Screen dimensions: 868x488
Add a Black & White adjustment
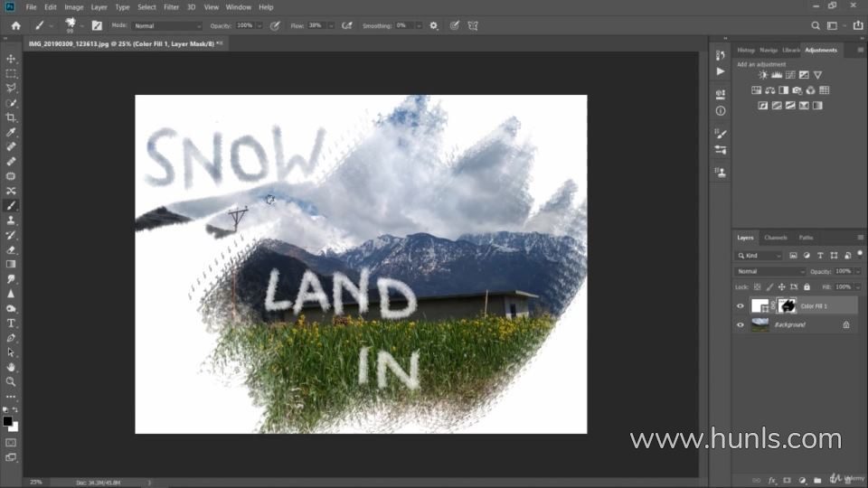point(783,90)
